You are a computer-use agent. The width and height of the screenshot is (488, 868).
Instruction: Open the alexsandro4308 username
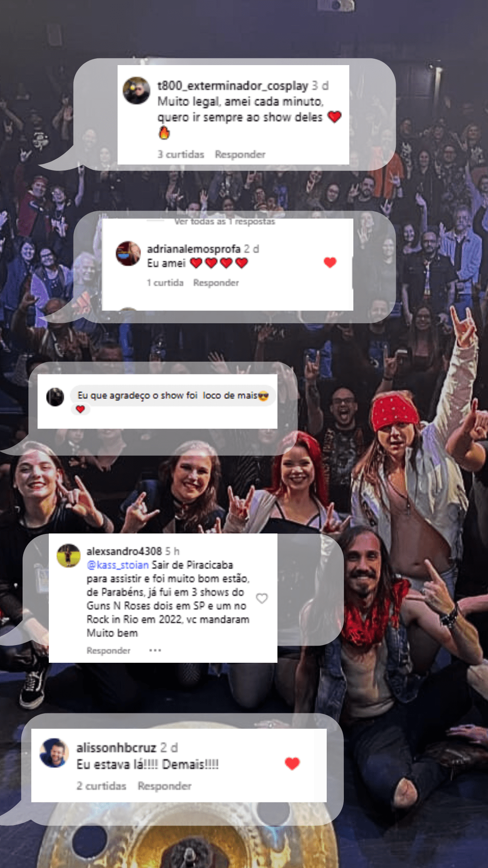pyautogui.click(x=124, y=551)
